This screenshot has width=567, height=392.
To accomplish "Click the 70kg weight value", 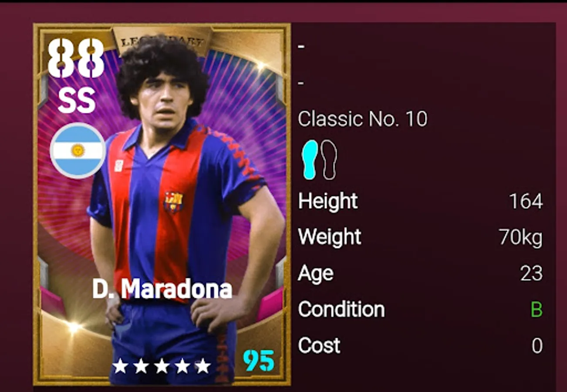I will tap(521, 238).
